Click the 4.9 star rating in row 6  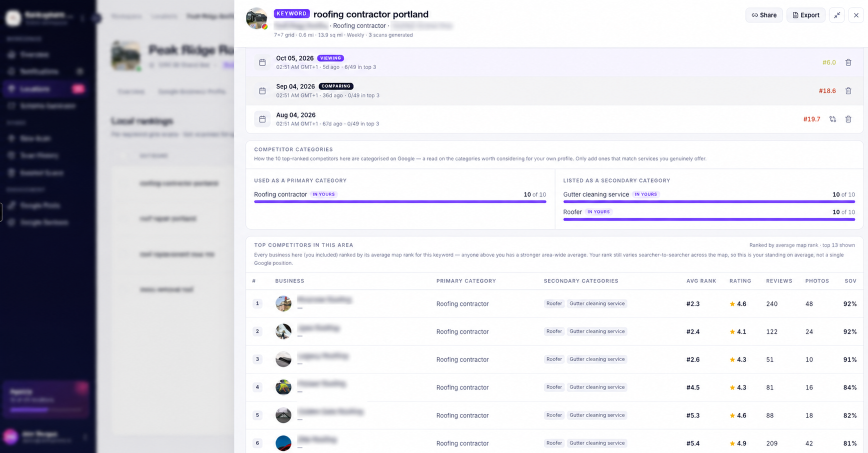pyautogui.click(x=737, y=443)
